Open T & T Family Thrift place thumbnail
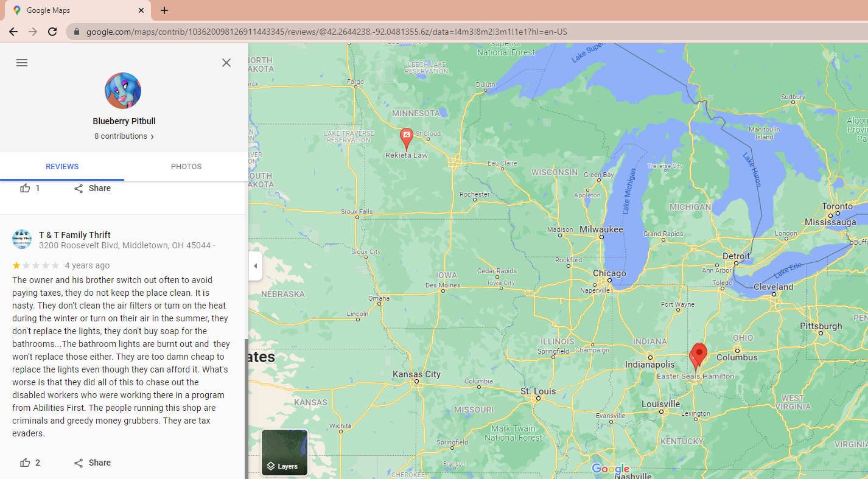868x479 pixels. [22, 239]
